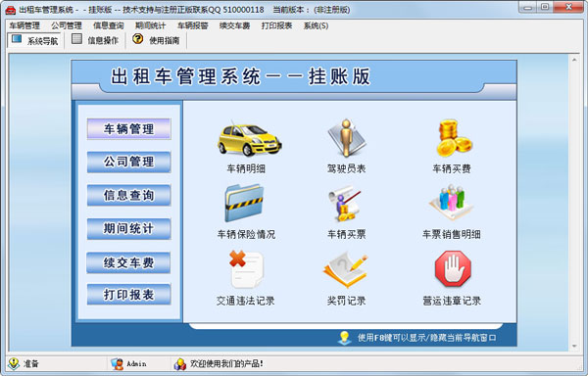The image size is (588, 376).
Task: Open the 营运违章记录 stop hand icon
Action: point(453,269)
